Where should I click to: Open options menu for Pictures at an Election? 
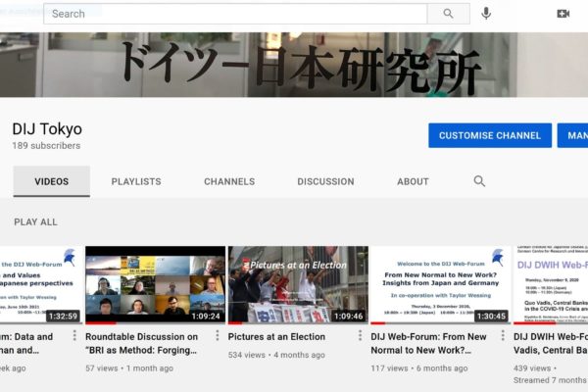[360, 336]
